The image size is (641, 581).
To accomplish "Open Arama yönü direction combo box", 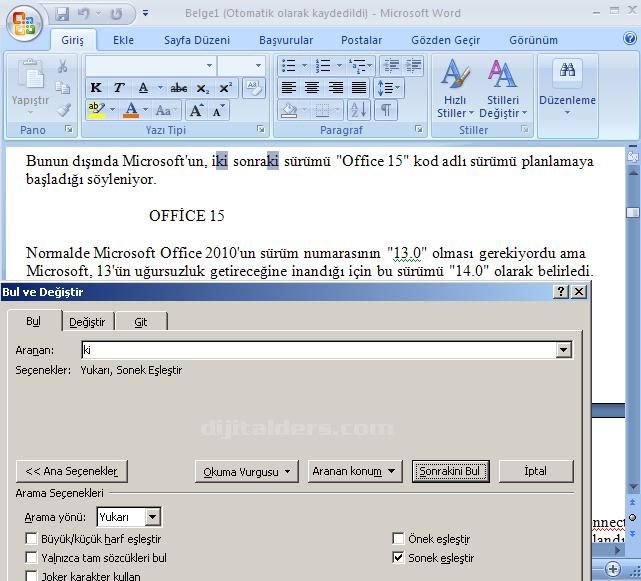I will 129,517.
